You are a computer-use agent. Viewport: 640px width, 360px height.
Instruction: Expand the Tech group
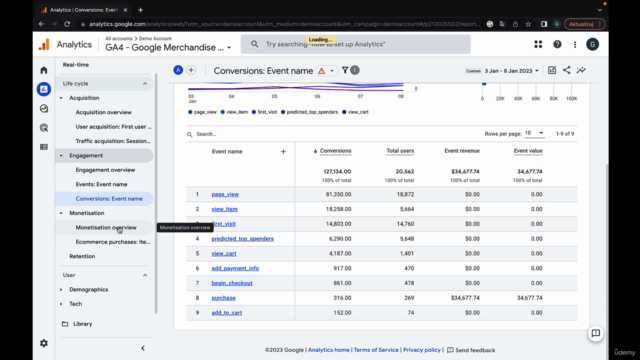(x=61, y=304)
